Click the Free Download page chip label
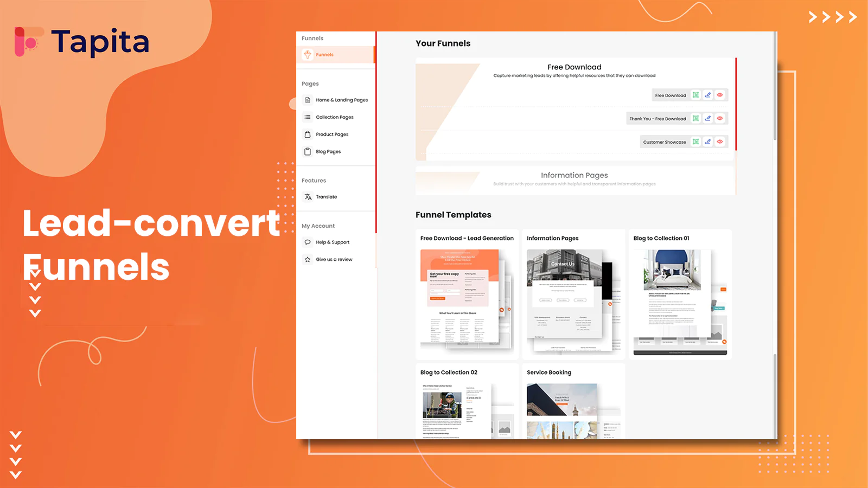Image resolution: width=868 pixels, height=488 pixels. click(x=671, y=95)
